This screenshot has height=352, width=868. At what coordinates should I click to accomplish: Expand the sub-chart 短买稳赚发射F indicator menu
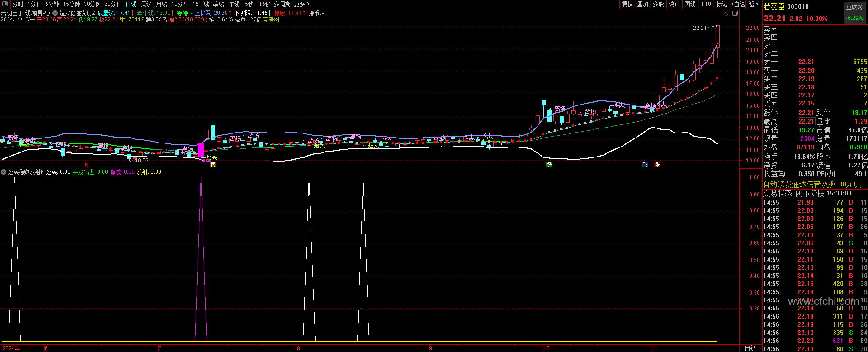tap(4, 172)
